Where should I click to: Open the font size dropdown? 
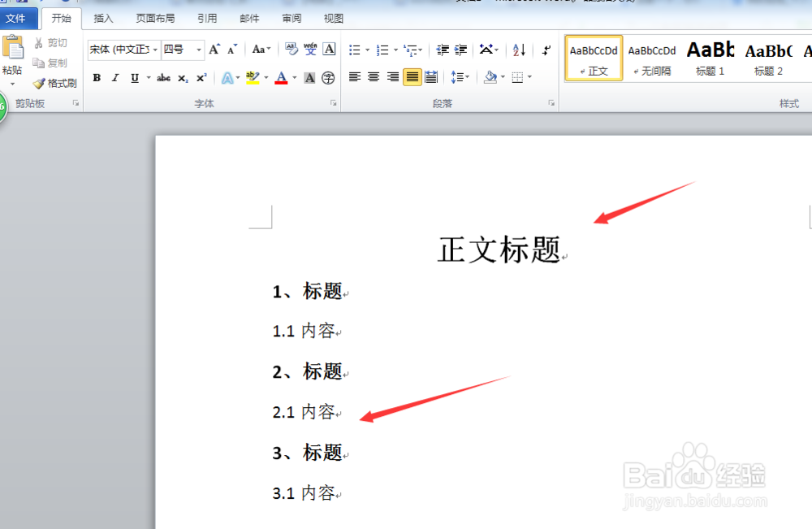coord(198,49)
